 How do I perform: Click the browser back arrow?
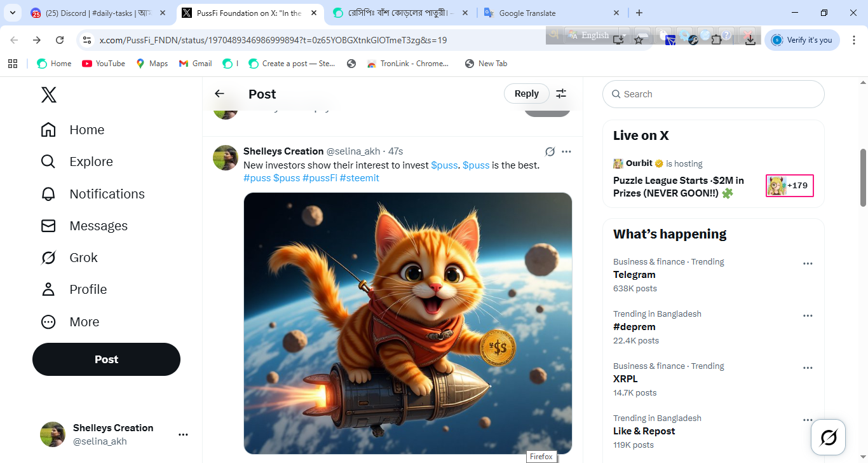(x=14, y=40)
